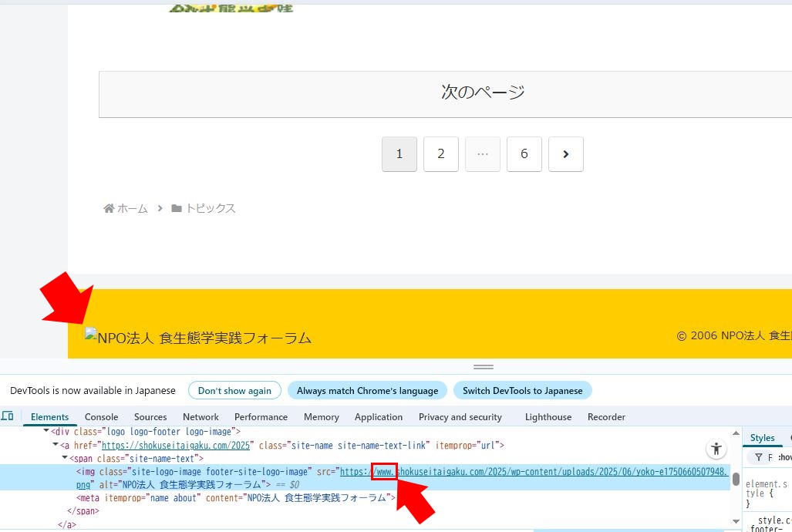Click the broken footer logo image
Viewport: 792px width, 532px height.
click(x=92, y=336)
